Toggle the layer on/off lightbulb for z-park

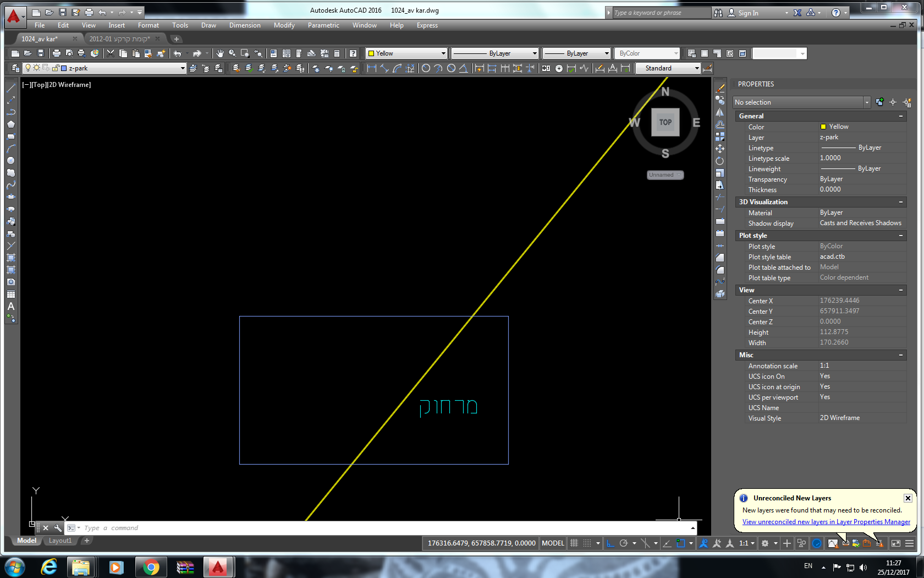pyautogui.click(x=28, y=68)
